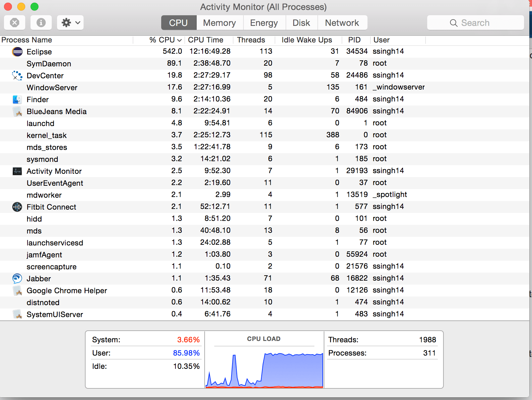The height and width of the screenshot is (400, 532).
Task: Open the gear action menu
Action: click(x=70, y=23)
